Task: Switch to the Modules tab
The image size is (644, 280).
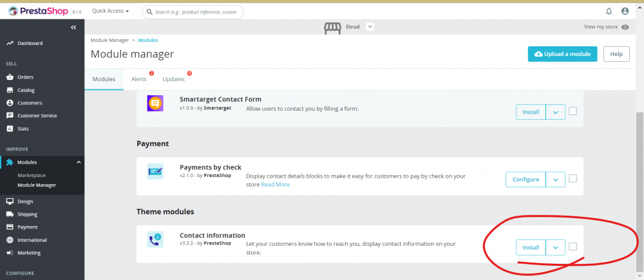Action: pyautogui.click(x=104, y=79)
